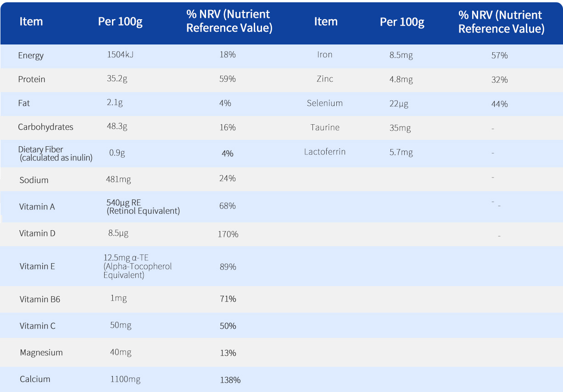Click the Selenium 44% value
The image size is (563, 392).
point(499,104)
